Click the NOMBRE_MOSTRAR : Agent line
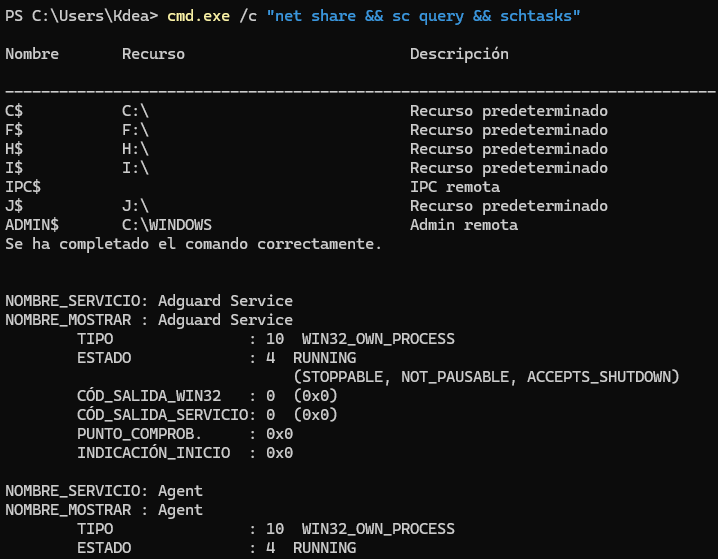Screen dimensions: 718x559 (104, 510)
